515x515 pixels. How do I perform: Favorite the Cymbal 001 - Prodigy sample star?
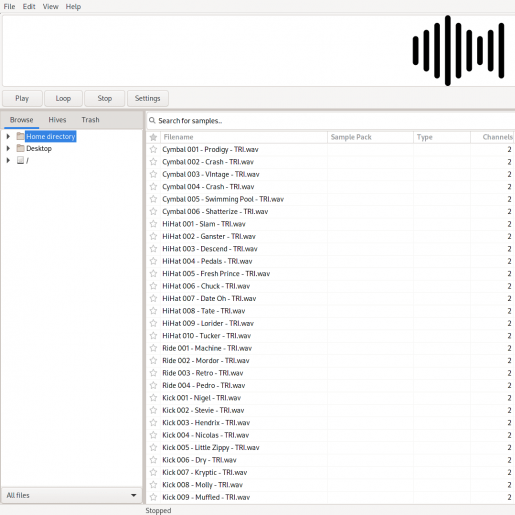click(x=153, y=149)
